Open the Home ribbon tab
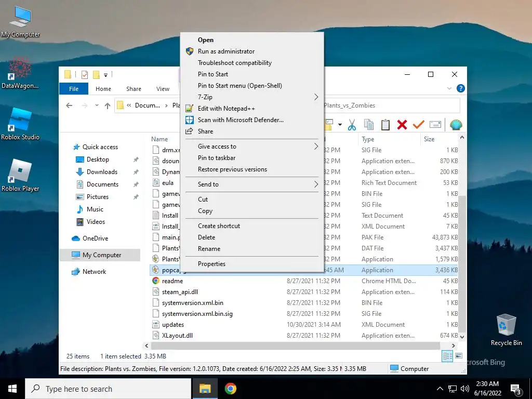Viewport: 532px width, 399px height. 103,89
